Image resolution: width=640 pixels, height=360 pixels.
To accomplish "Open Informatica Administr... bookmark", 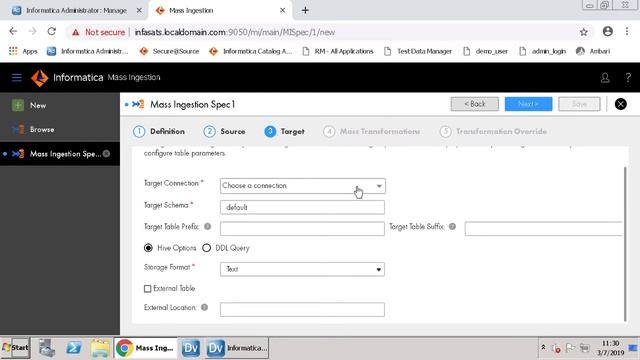I will pyautogui.click(x=87, y=51).
